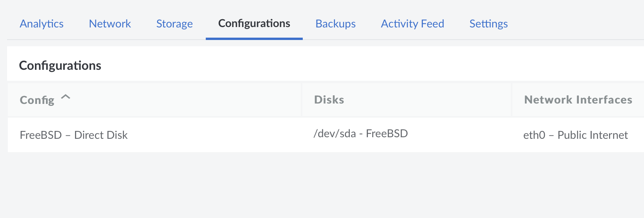The height and width of the screenshot is (218, 644).
Task: Go to the Storage tab
Action: point(174,24)
